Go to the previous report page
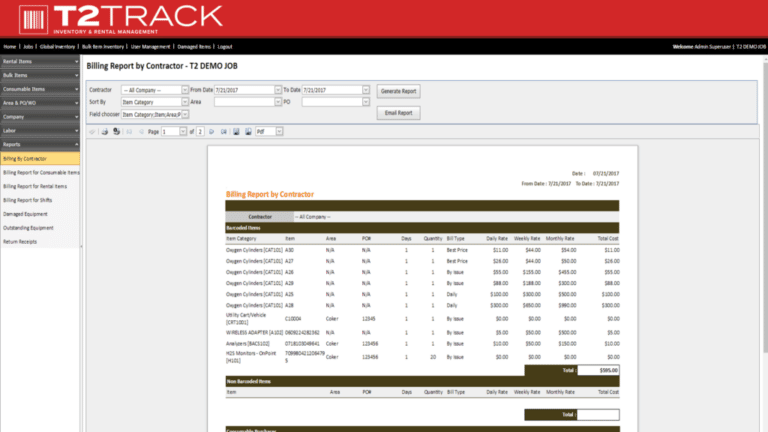The width and height of the screenshot is (768, 432). point(141,131)
